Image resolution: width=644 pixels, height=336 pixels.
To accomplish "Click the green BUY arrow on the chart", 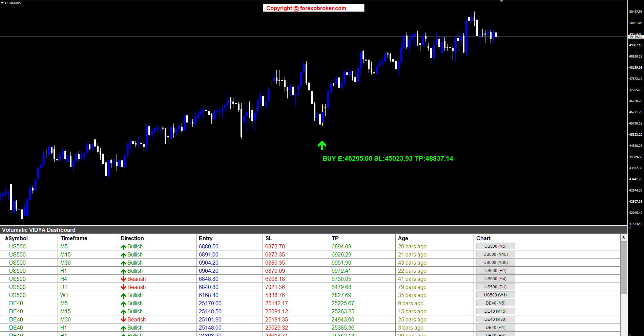I will (x=322, y=145).
